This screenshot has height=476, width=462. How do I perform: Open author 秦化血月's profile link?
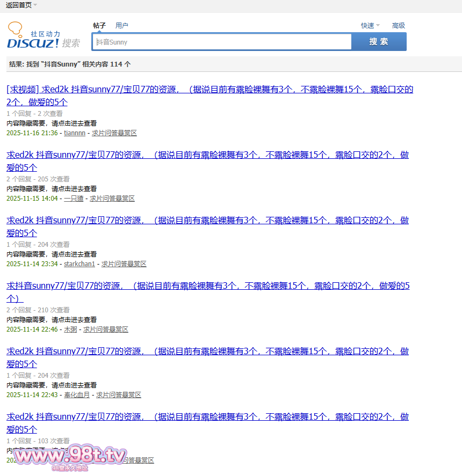coord(77,395)
